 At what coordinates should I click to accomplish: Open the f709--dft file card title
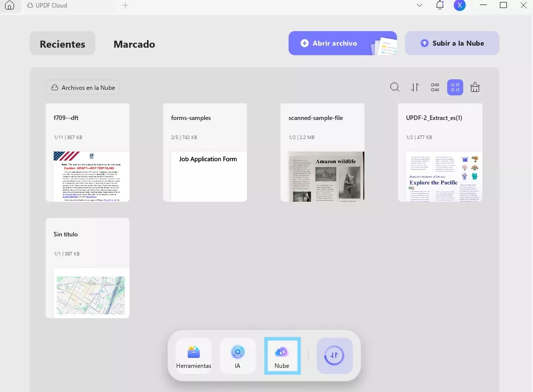point(66,118)
